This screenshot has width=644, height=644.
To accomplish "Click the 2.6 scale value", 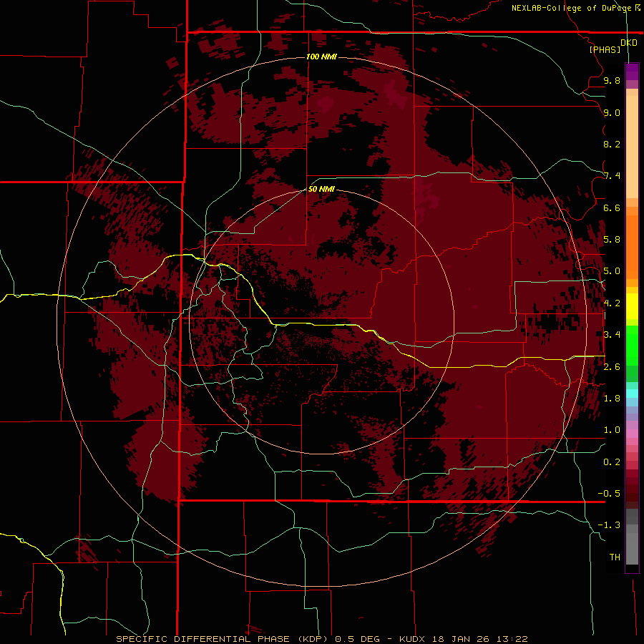I will pos(612,367).
